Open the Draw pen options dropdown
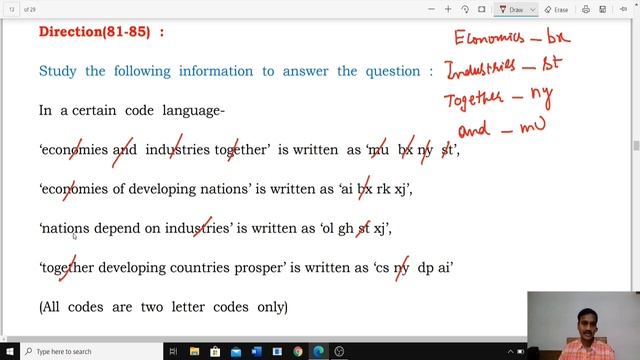 point(533,9)
